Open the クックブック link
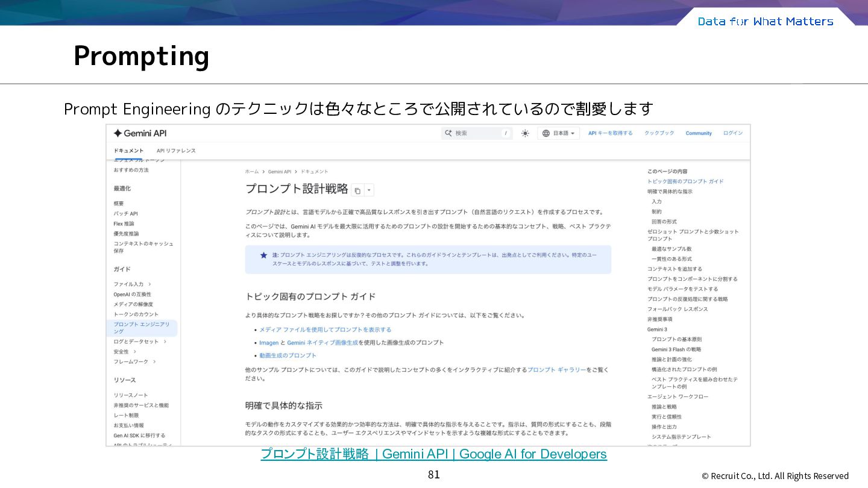 tap(659, 133)
